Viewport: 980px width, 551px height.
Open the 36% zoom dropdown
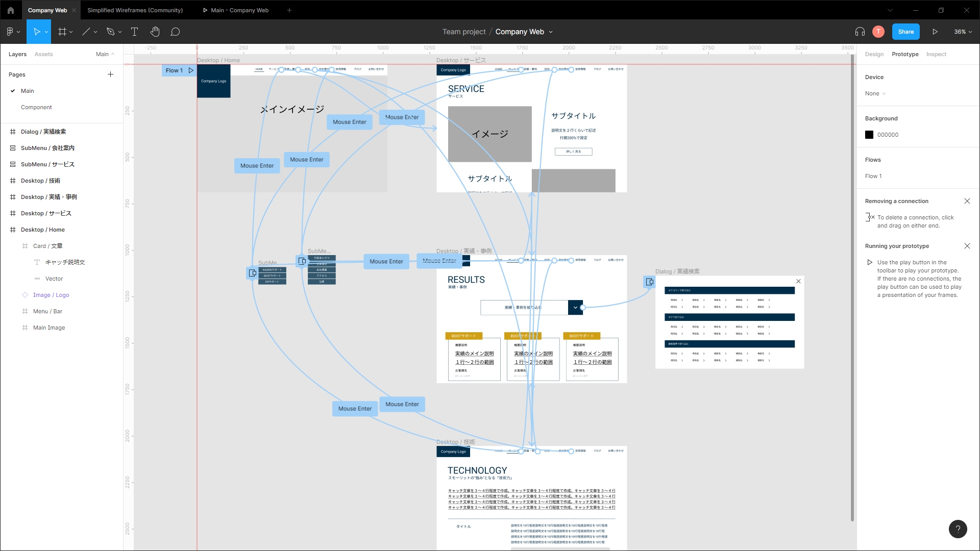963,32
